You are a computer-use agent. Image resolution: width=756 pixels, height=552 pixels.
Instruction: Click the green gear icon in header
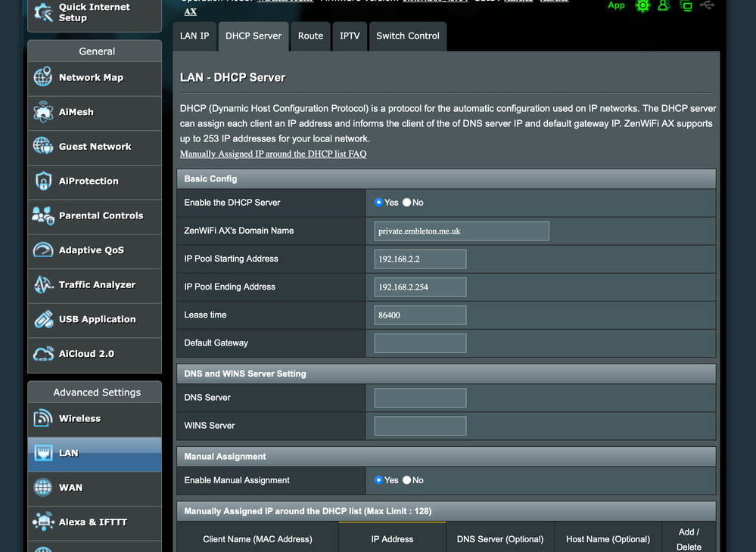coord(642,6)
